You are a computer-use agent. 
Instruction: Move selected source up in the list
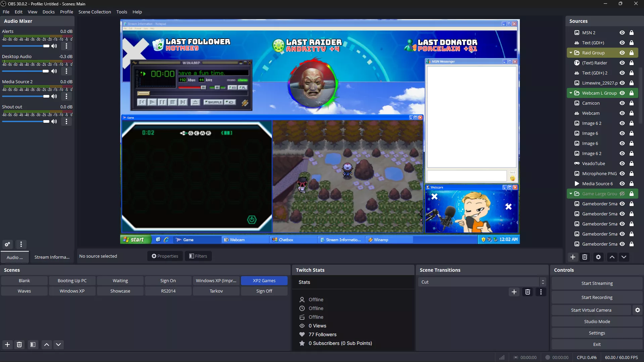pyautogui.click(x=612, y=257)
